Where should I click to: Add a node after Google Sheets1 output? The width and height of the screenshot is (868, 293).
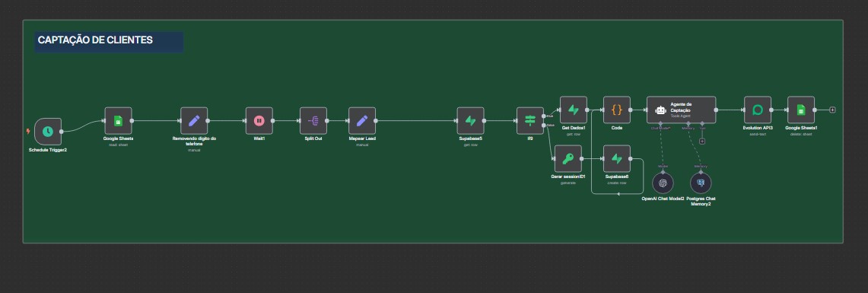coord(832,110)
